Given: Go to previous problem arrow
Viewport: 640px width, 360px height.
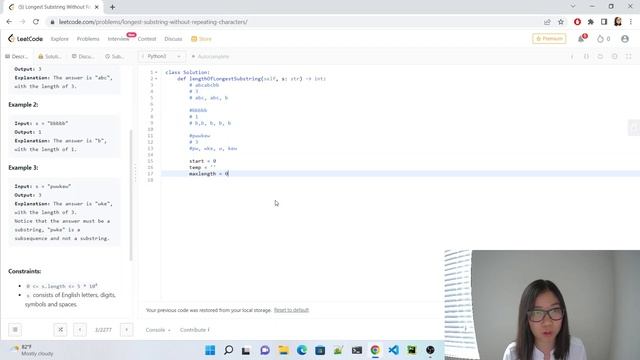Looking at the screenshot, I should click(80, 329).
